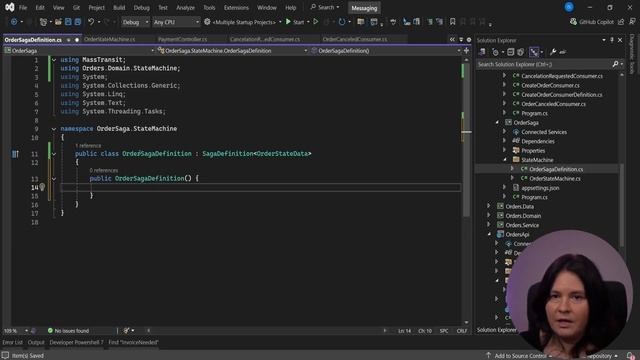Open the Any CPU platform dropdown

(x=176, y=22)
